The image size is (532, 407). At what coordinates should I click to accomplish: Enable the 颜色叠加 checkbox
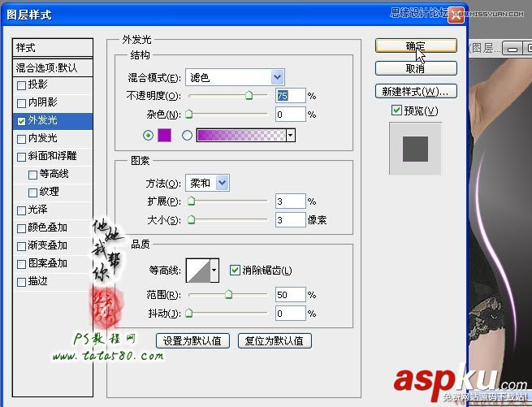[21, 228]
